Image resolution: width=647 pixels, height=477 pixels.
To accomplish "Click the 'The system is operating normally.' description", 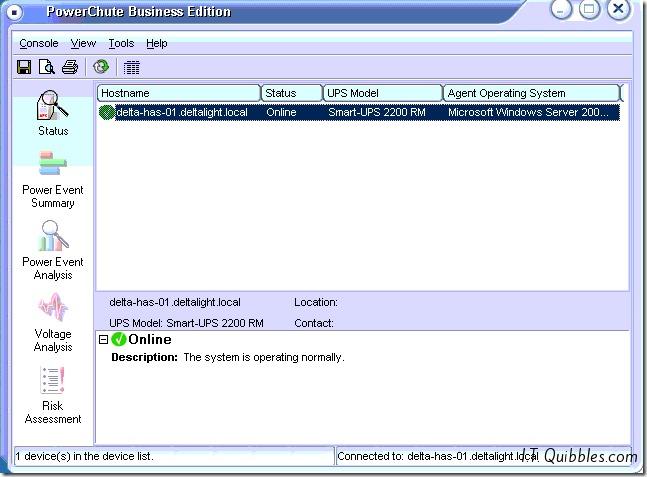I will pos(264,357).
